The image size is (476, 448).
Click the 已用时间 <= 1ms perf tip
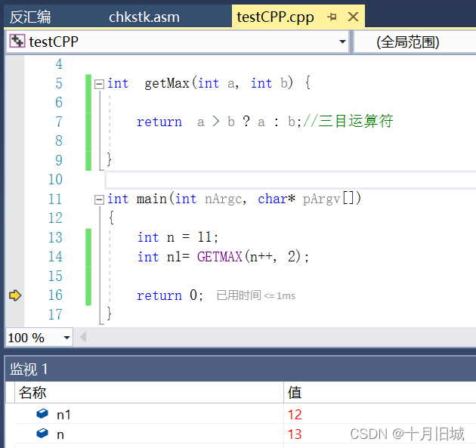(255, 295)
